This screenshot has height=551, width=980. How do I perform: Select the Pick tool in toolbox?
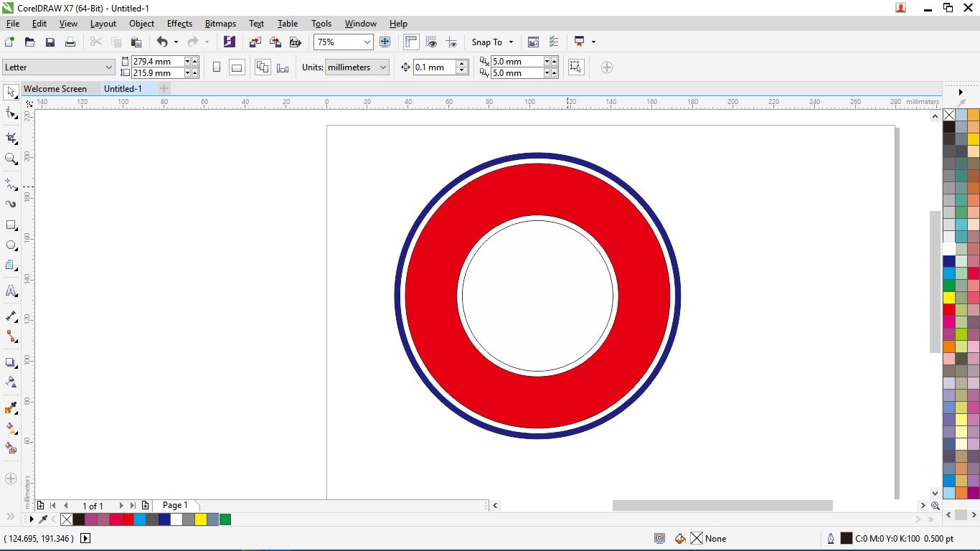point(11,93)
